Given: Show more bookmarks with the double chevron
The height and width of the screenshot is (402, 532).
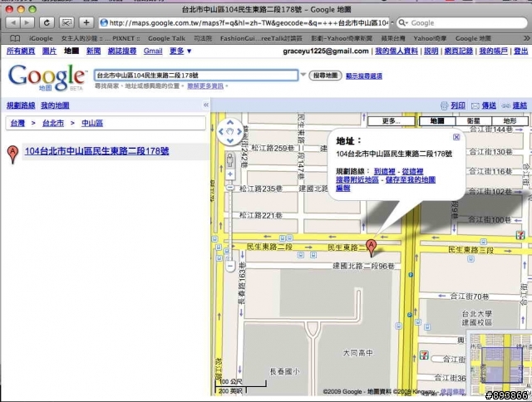Looking at the screenshot, I should tap(526, 38).
